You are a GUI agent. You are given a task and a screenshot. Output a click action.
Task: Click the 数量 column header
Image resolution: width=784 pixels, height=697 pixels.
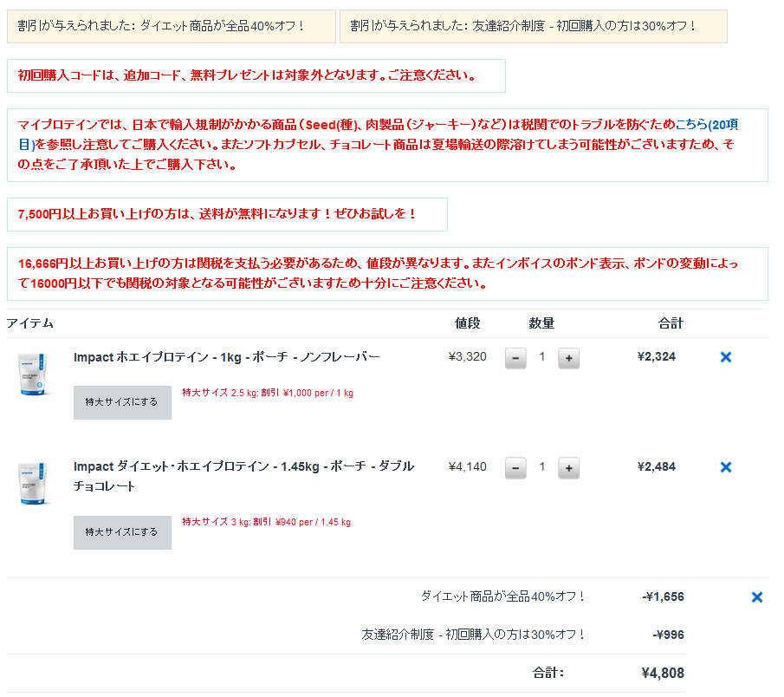pyautogui.click(x=541, y=323)
